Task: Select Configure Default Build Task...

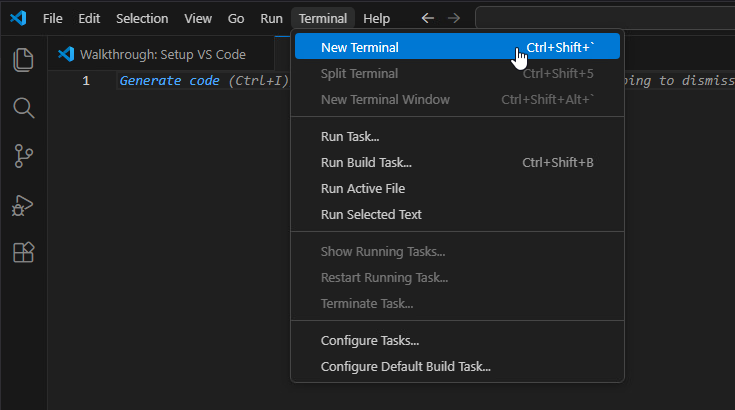Action: 405,366
